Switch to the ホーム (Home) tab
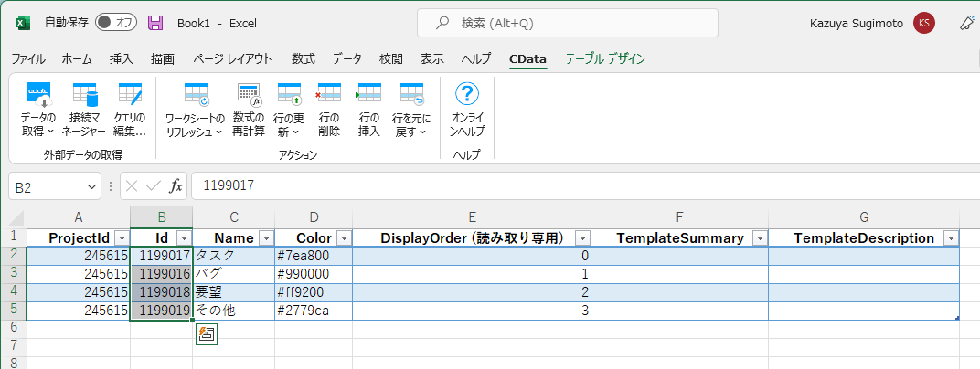 click(77, 59)
